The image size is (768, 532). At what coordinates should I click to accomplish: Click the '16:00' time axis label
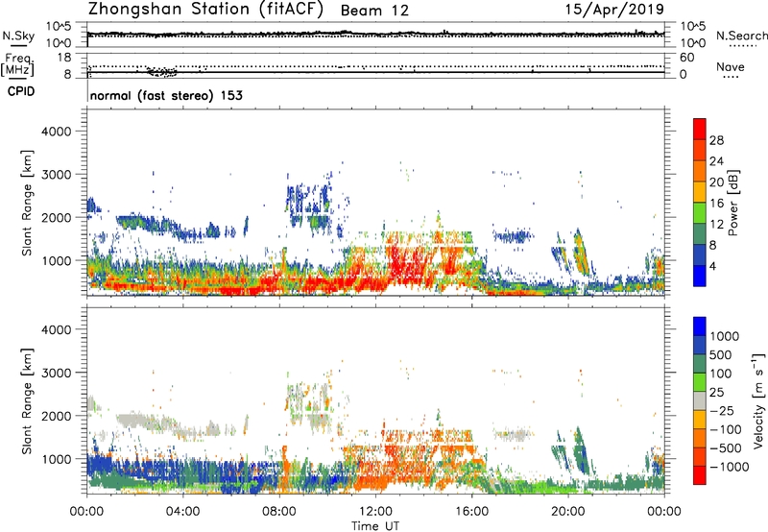pyautogui.click(x=471, y=512)
